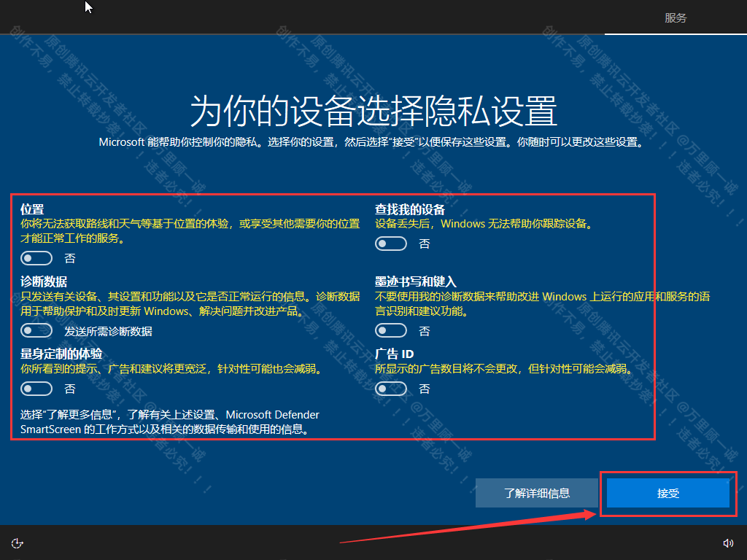Switch the 诊断数据 toggle to full
Image resolution: width=747 pixels, height=560 pixels.
click(x=36, y=330)
